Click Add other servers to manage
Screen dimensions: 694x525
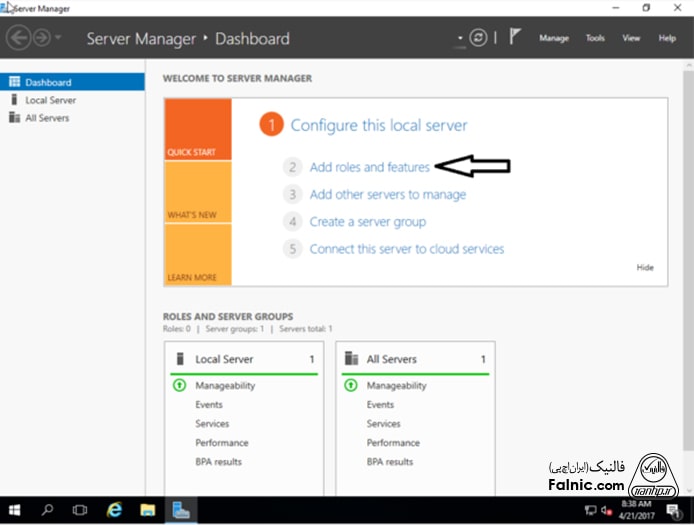tap(387, 194)
